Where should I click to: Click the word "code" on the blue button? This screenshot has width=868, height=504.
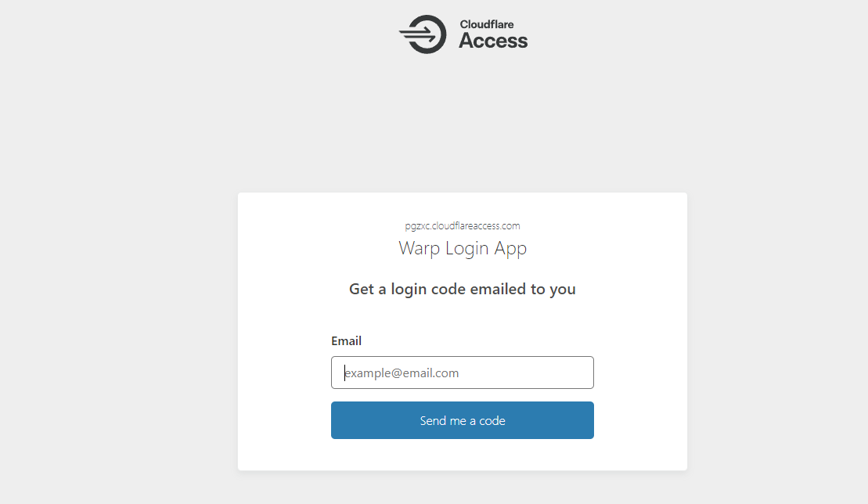(492, 420)
